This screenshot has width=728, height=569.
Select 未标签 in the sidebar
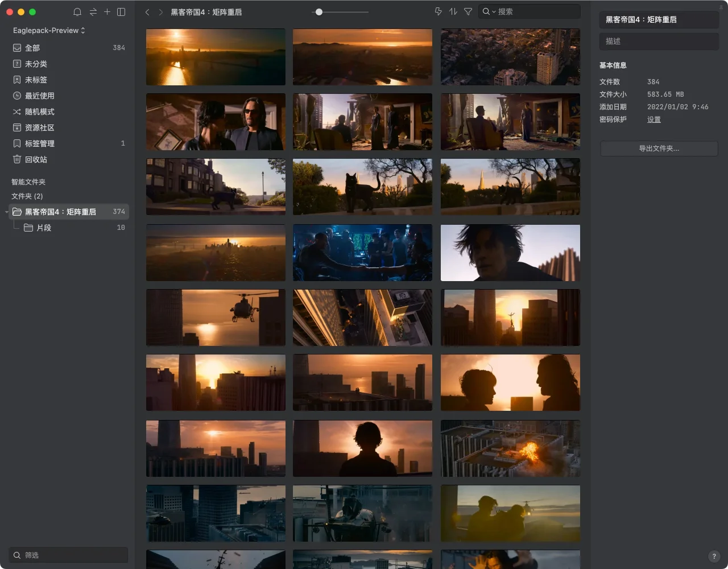[69, 80]
